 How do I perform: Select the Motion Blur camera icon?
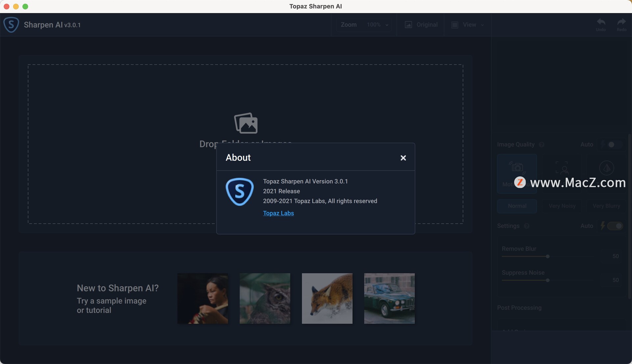pos(517,168)
